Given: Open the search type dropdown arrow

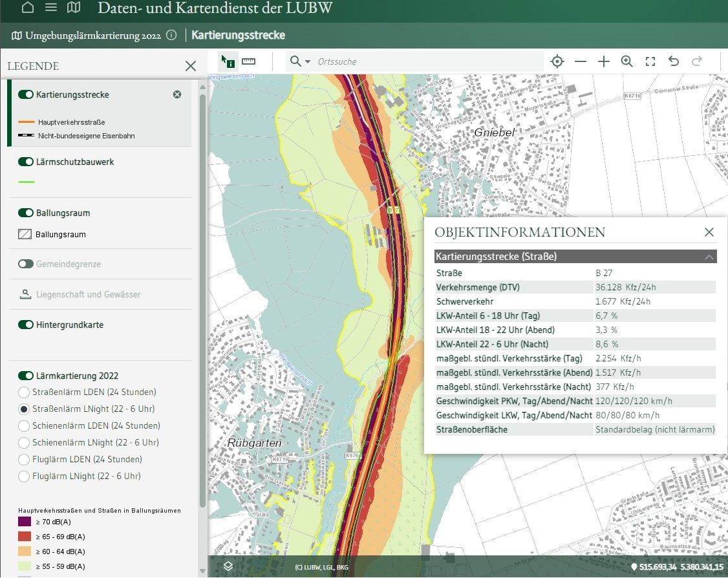Looking at the screenshot, I should point(308,61).
